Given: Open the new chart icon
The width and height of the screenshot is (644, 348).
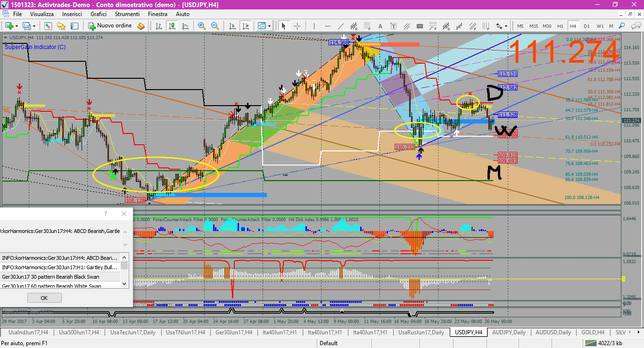Looking at the screenshot, I should (x=9, y=26).
